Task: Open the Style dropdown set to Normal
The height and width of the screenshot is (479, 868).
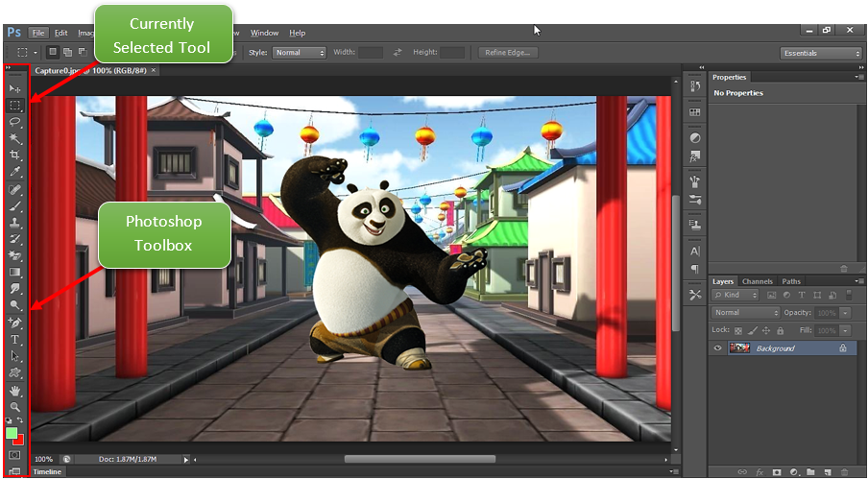Action: [x=299, y=53]
